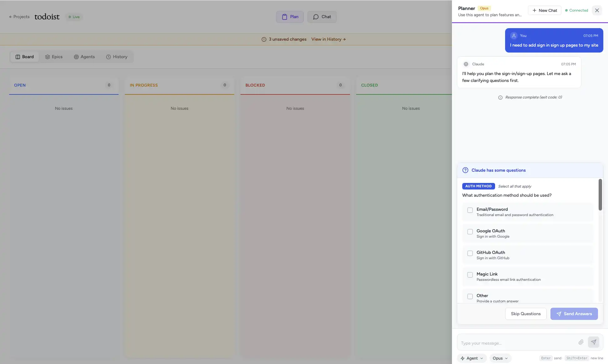The height and width of the screenshot is (364, 608).
Task: Click the paperclip attachment icon
Action: click(581, 342)
